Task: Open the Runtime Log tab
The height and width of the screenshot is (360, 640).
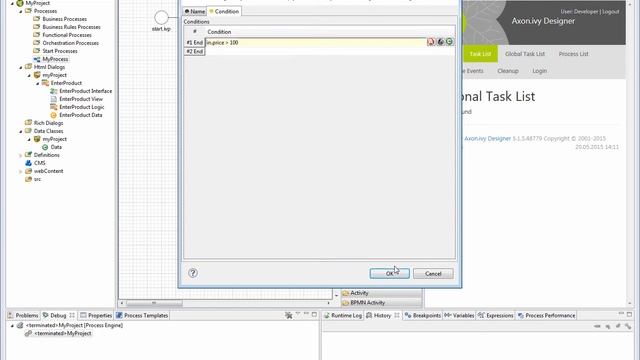Action: 342,316
